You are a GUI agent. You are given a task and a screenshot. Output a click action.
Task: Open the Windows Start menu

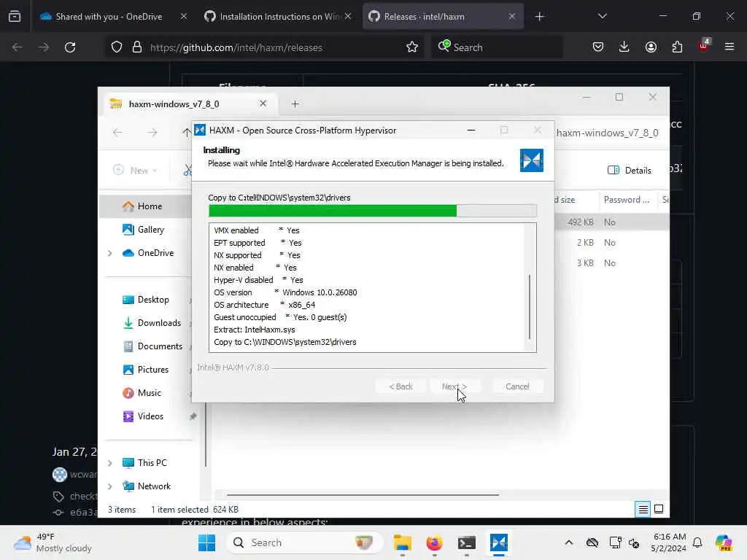tap(206, 542)
